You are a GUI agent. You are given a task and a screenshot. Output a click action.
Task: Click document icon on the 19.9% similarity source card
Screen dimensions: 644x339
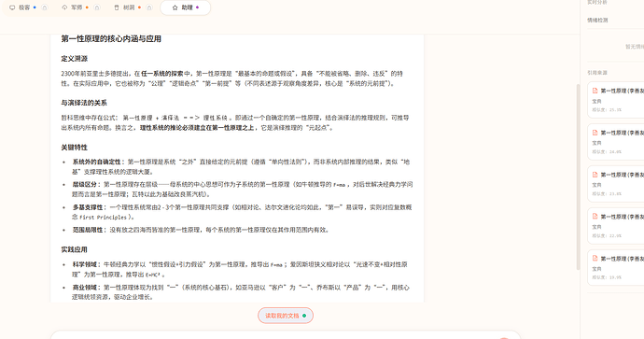pos(595,258)
